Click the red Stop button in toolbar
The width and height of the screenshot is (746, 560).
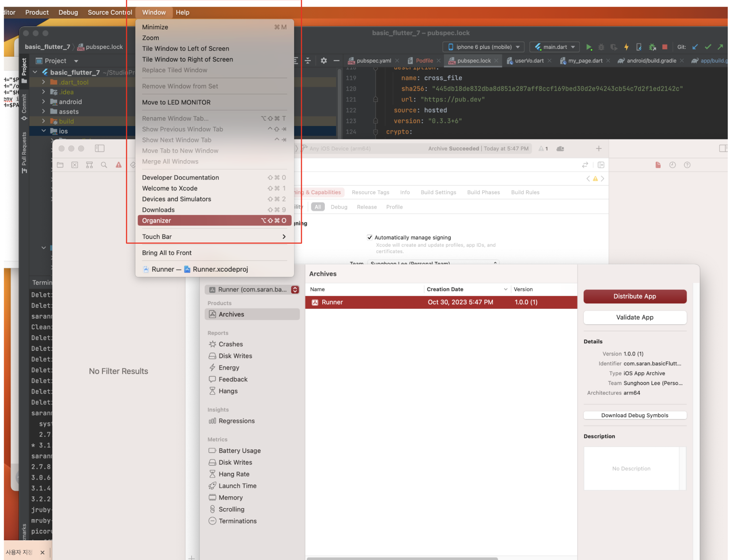pyautogui.click(x=665, y=47)
